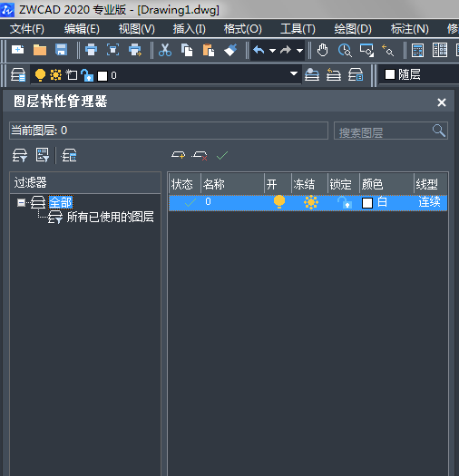Click the Layer States Manager icon

(x=70, y=155)
